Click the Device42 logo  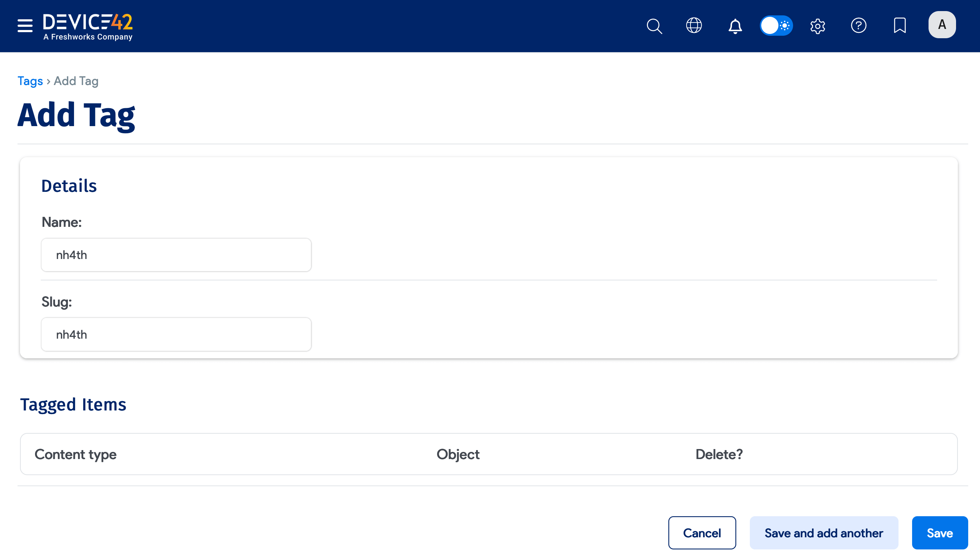[88, 26]
